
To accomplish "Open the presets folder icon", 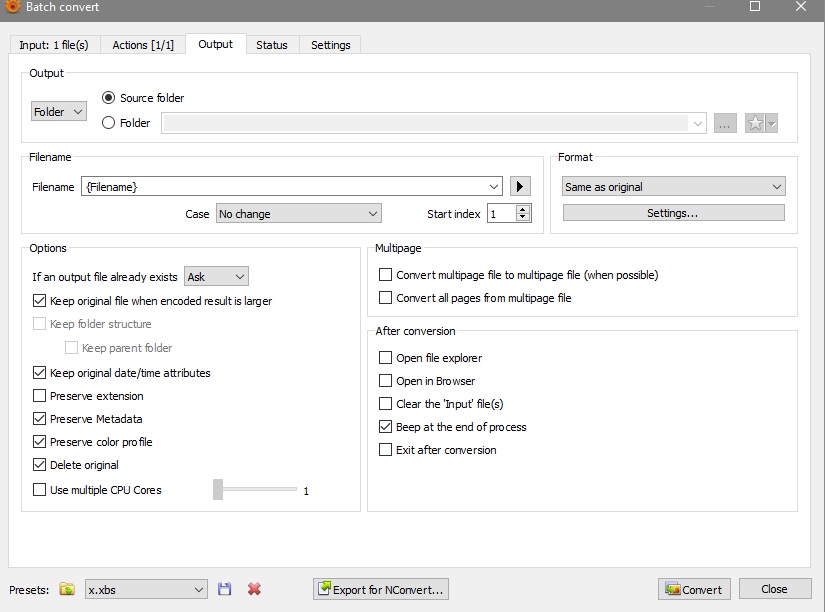I will pyautogui.click(x=67, y=589).
